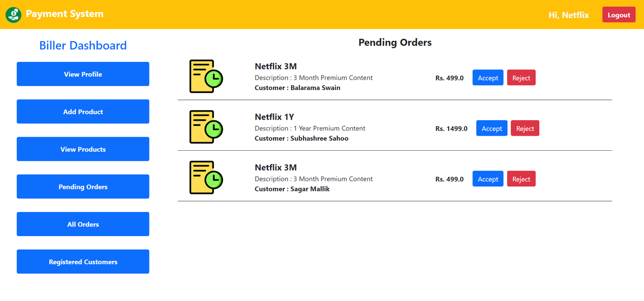Screen dimensions: 644x301
Task: Open Registered Customers list
Action: [x=83, y=262]
